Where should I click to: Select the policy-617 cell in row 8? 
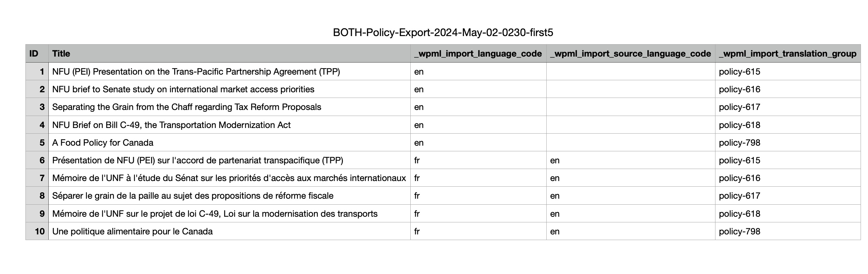(788, 196)
